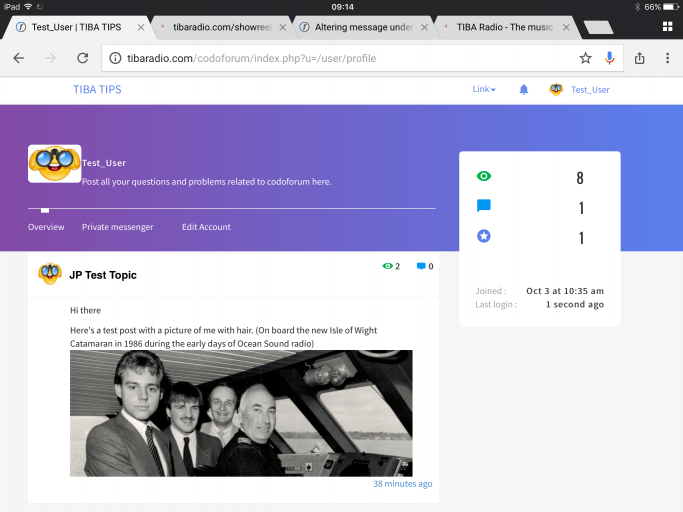This screenshot has height=512, width=683.
Task: Reload the page with refresh icon
Action: tap(83, 58)
